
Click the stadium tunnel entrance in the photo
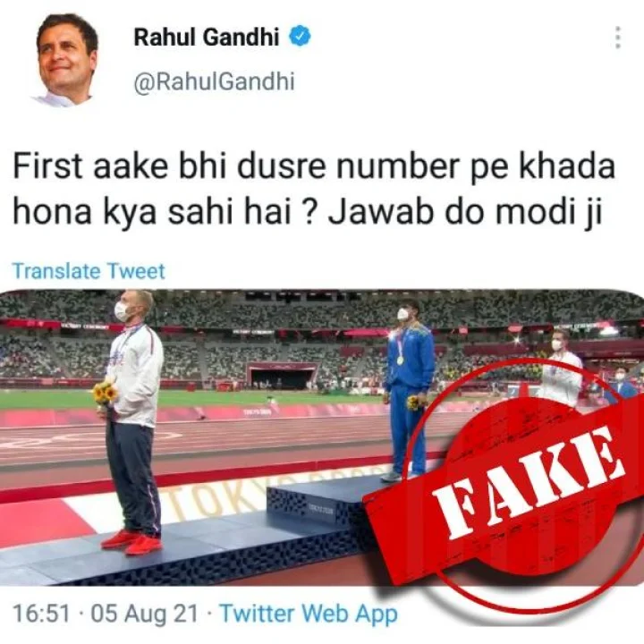point(283,377)
